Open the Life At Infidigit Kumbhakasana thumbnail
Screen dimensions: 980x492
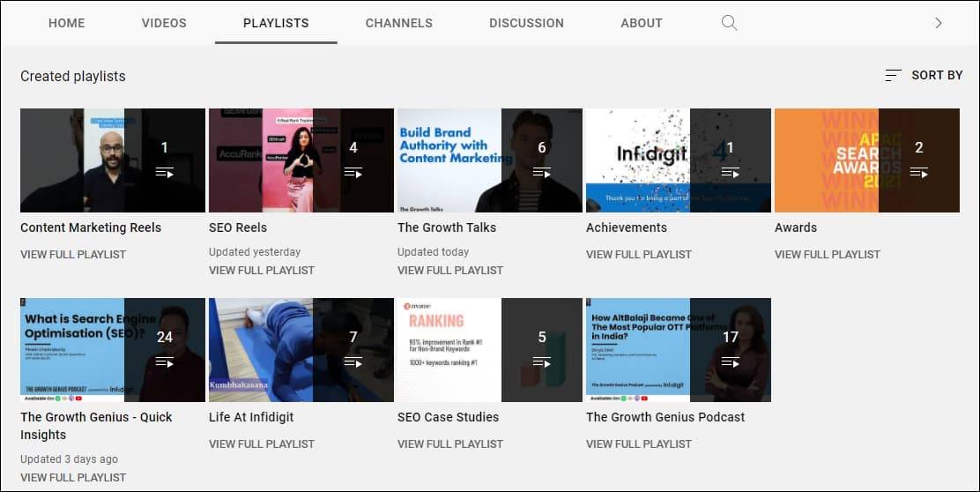pyautogui.click(x=301, y=350)
